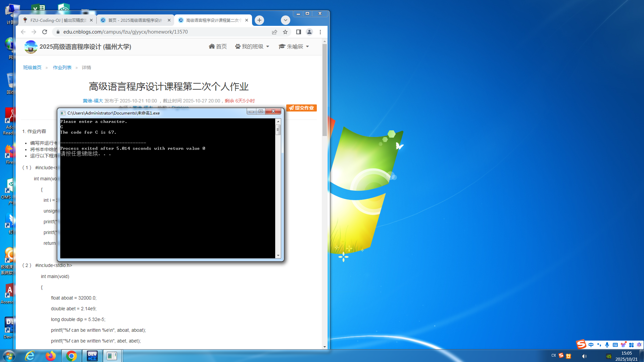The height and width of the screenshot is (362, 644).
Task: Select the console line 'The code for C is 67.'
Action: point(88,132)
